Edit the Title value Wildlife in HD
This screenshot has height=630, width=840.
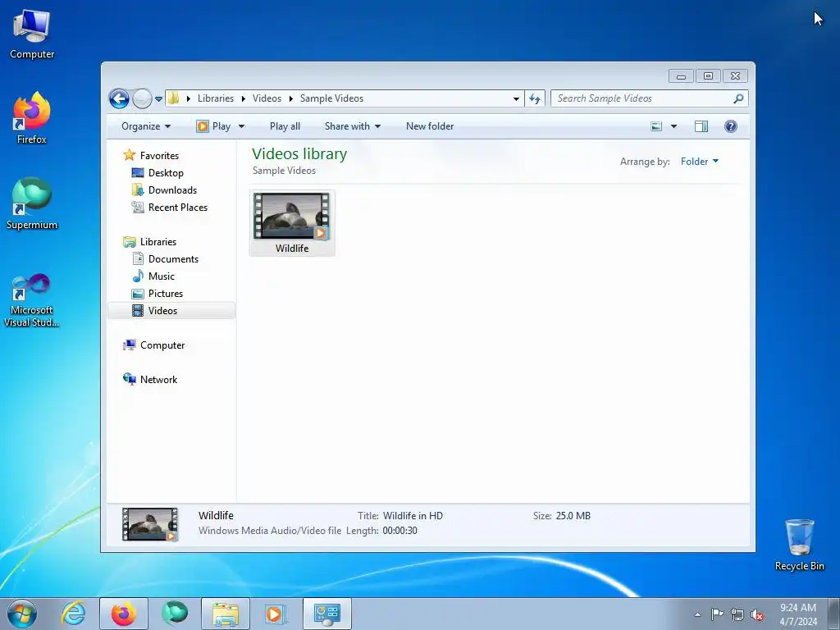413,516
